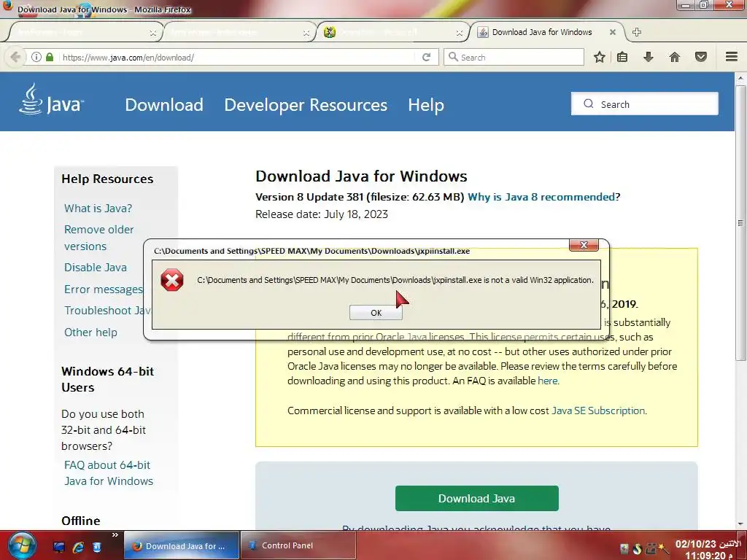Screen dimensions: 747x560
Task: Open the 'Java SE Subscription' link
Action: coord(598,411)
